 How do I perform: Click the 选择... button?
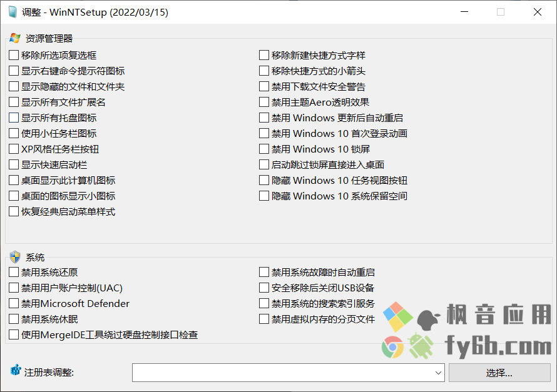pos(499,373)
